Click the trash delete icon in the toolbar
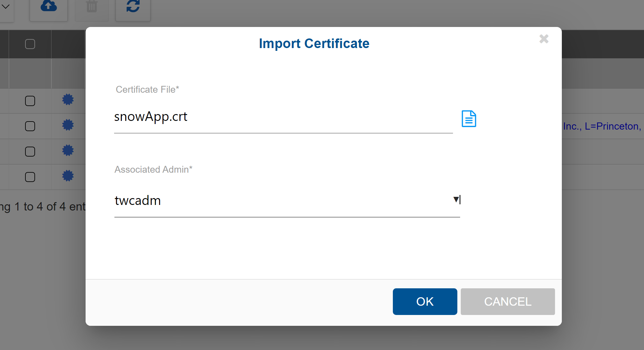 coord(91,6)
